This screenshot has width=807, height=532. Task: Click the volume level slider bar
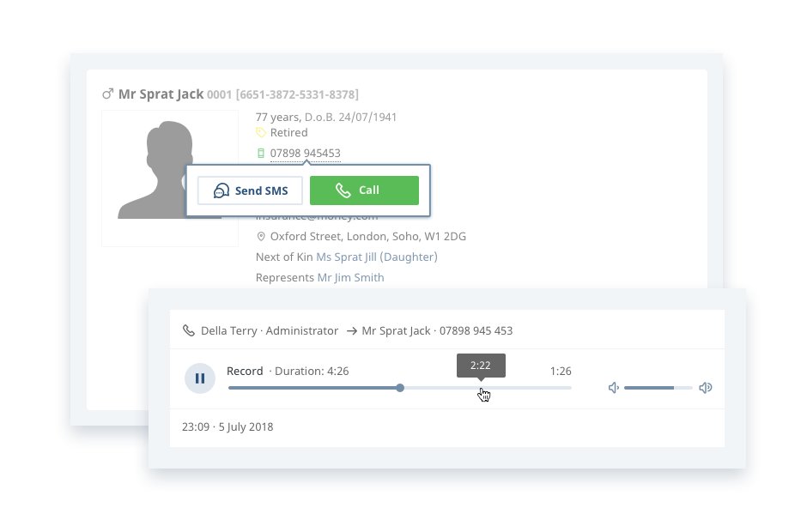pos(658,388)
